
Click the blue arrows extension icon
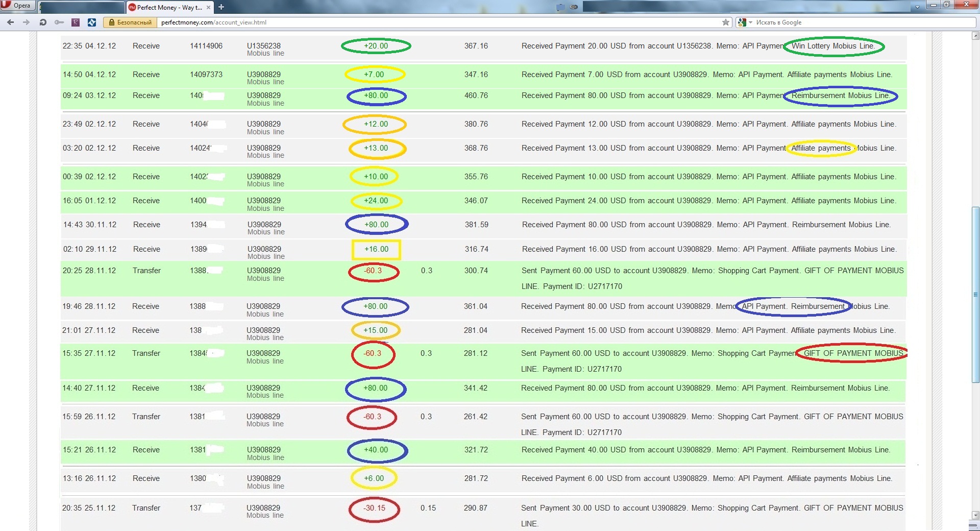(92, 22)
